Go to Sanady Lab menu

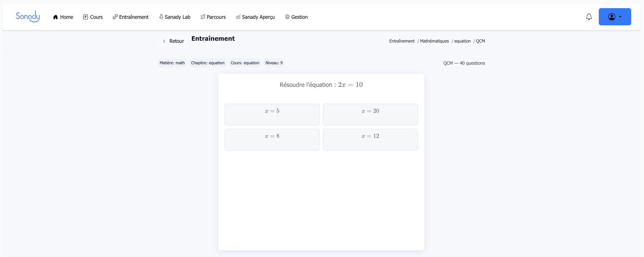[x=178, y=17]
